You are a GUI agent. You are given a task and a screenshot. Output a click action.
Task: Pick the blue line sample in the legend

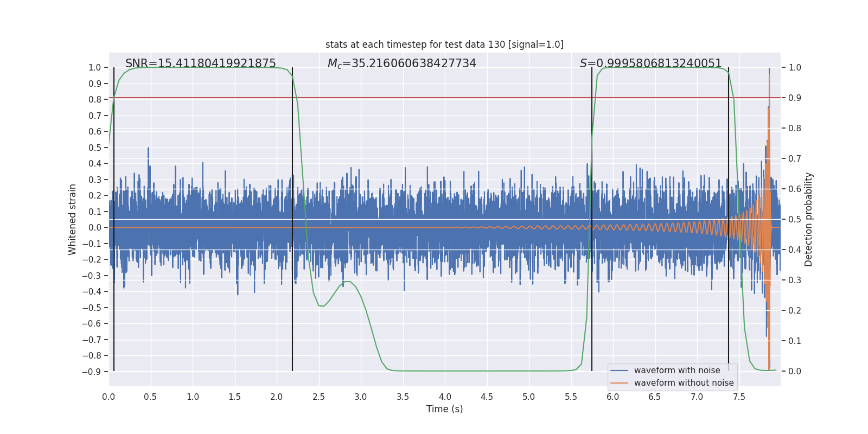620,371
